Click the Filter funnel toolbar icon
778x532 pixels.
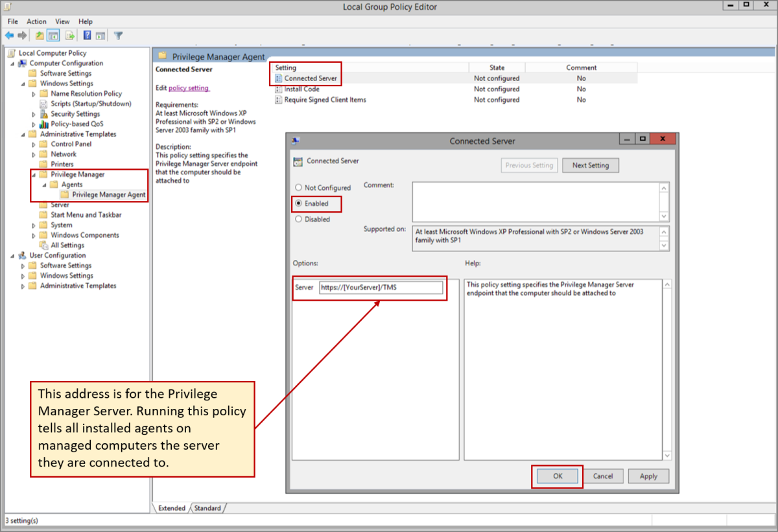click(x=119, y=36)
